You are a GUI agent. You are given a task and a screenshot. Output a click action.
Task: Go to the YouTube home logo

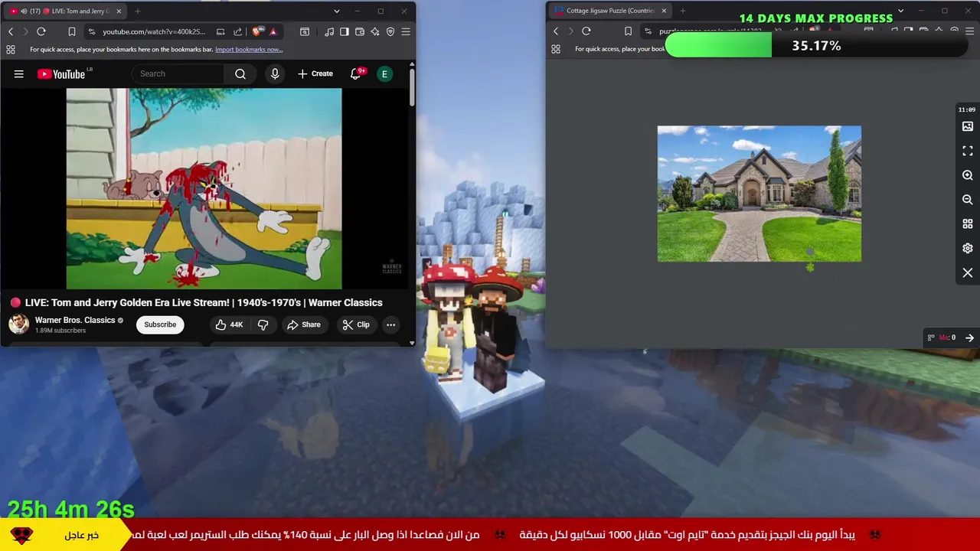point(61,73)
